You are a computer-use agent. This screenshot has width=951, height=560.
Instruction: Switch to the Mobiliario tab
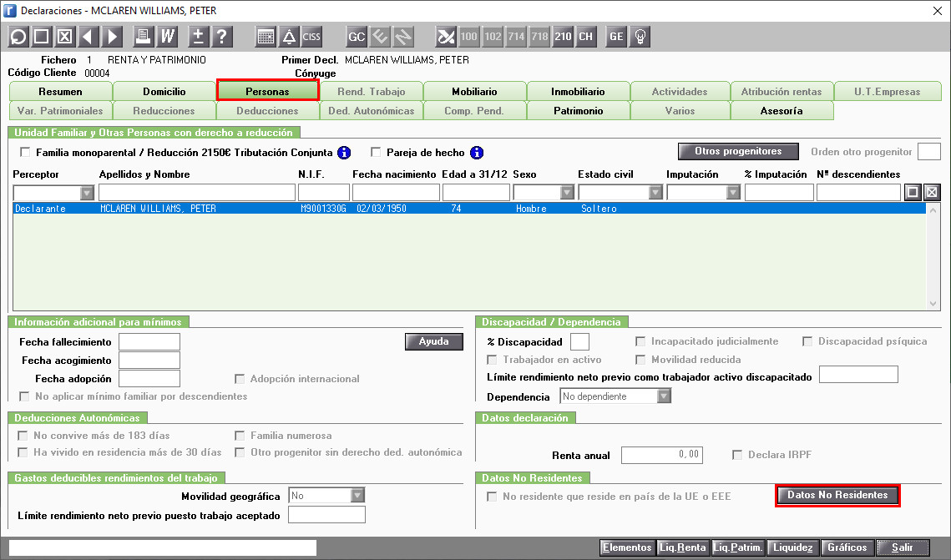474,92
